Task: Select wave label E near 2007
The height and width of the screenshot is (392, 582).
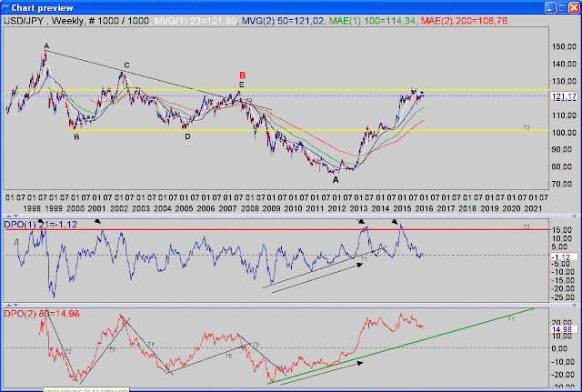Action: point(241,85)
